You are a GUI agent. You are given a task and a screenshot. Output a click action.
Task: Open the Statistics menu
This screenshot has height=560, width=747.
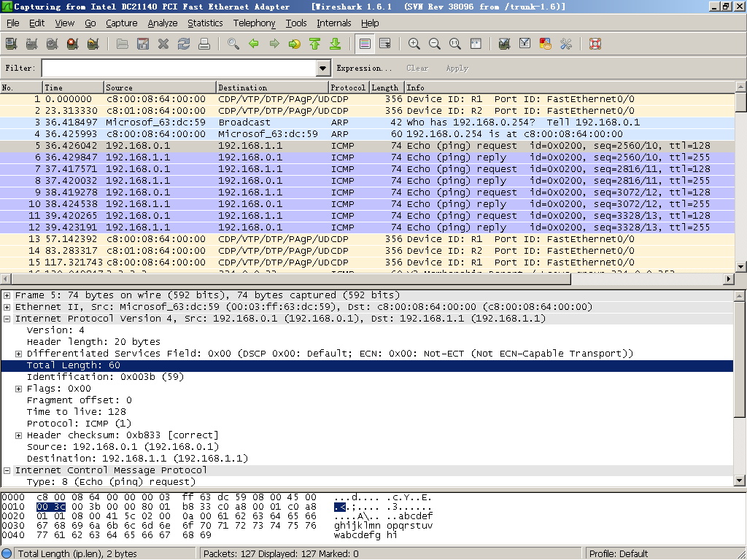[205, 23]
